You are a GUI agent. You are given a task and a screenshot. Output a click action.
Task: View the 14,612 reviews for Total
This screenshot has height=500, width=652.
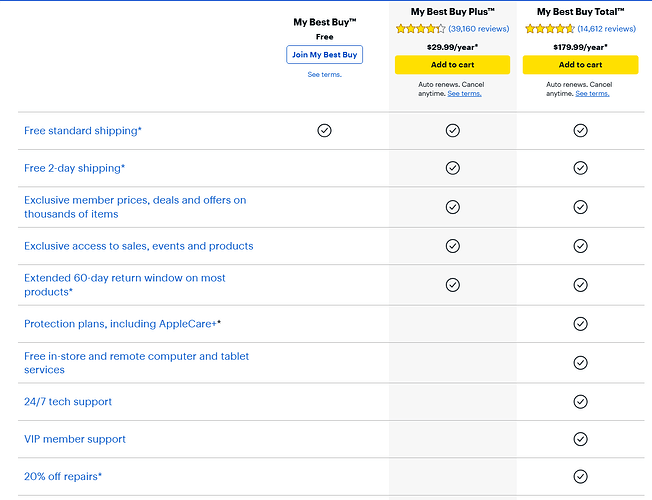coord(607,29)
